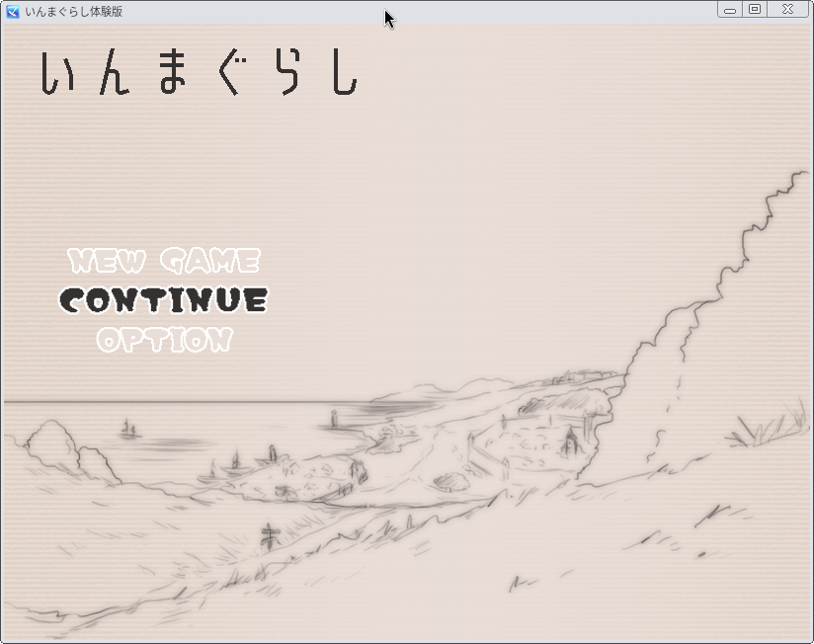Click the いんまぐらし体験版 title bar text
814x644 pixels.
pyautogui.click(x=74, y=12)
